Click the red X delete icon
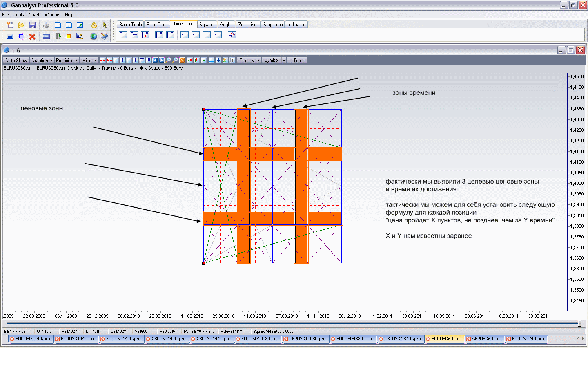The width and height of the screenshot is (588, 368). [32, 36]
